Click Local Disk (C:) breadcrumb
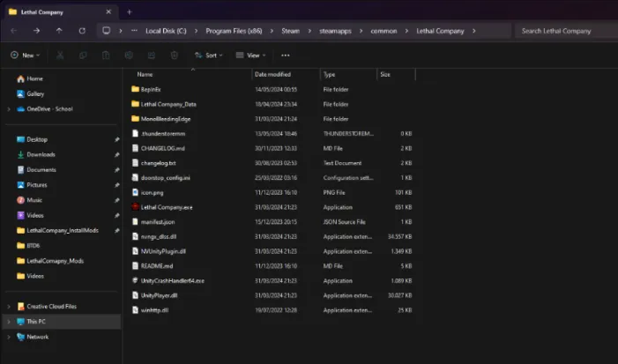This screenshot has height=364, width=618. click(166, 31)
